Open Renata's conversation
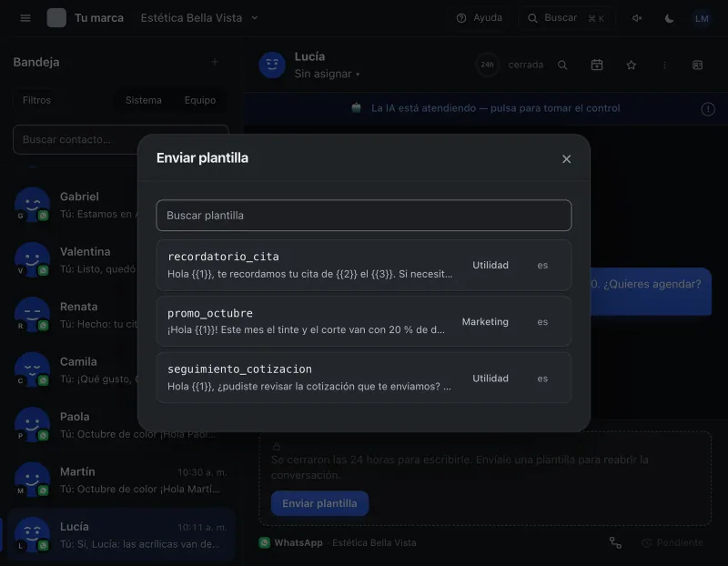 pyautogui.click(x=121, y=315)
